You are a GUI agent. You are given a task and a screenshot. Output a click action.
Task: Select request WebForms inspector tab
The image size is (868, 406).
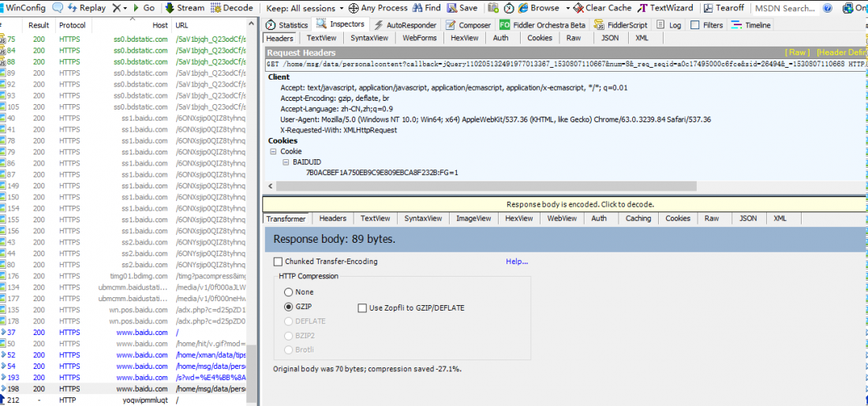[419, 38]
